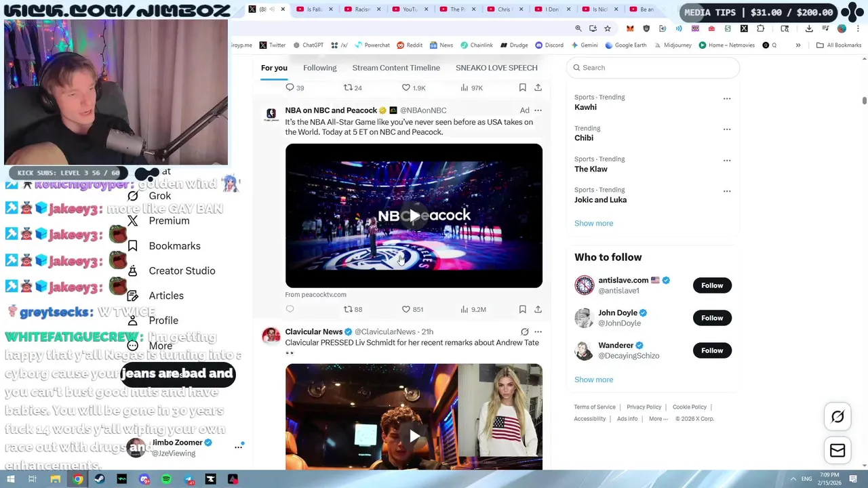Show more trending topics
Viewport: 868px width, 488px height.
coord(593,223)
